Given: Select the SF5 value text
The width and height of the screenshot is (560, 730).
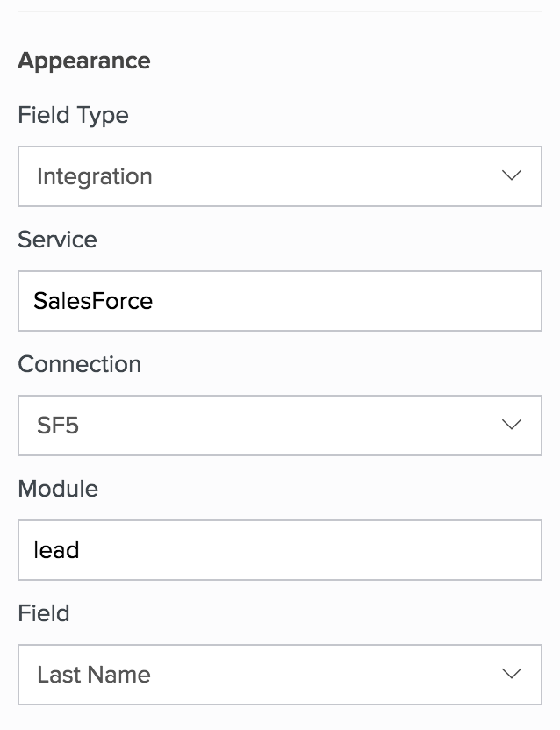Looking at the screenshot, I should 59,426.
